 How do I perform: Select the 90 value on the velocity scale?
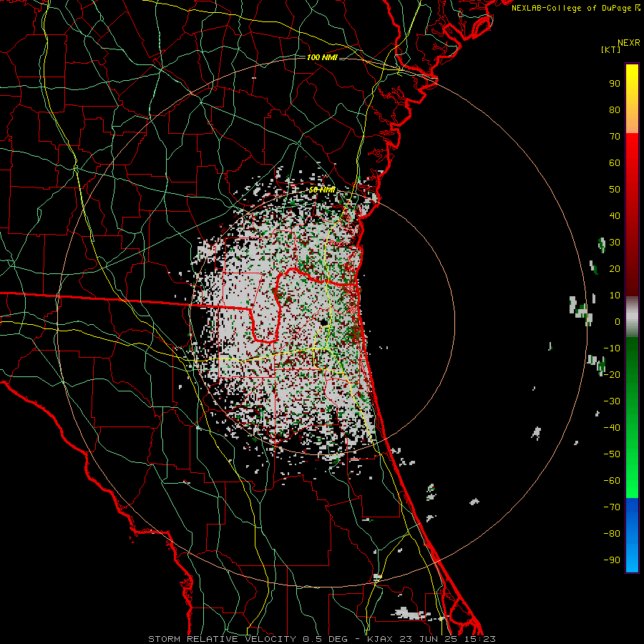615,84
